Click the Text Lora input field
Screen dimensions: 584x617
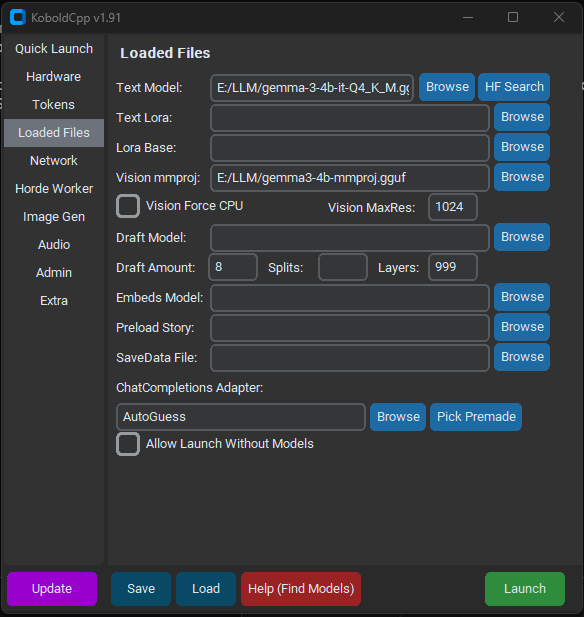[350, 118]
